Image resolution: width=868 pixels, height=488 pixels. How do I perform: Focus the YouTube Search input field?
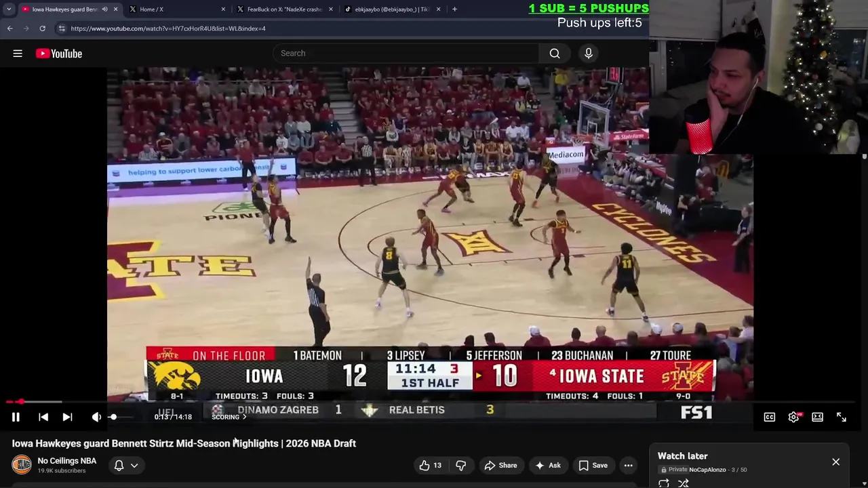pos(406,54)
